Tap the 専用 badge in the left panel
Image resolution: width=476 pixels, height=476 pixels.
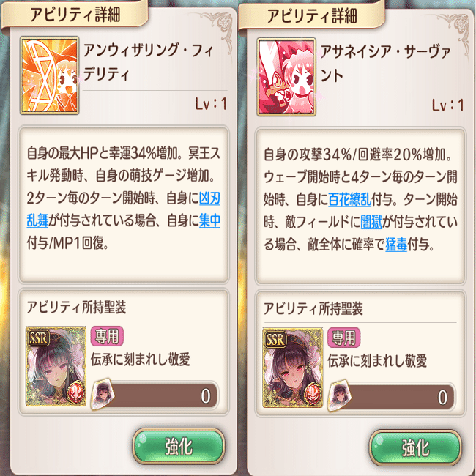(107, 336)
